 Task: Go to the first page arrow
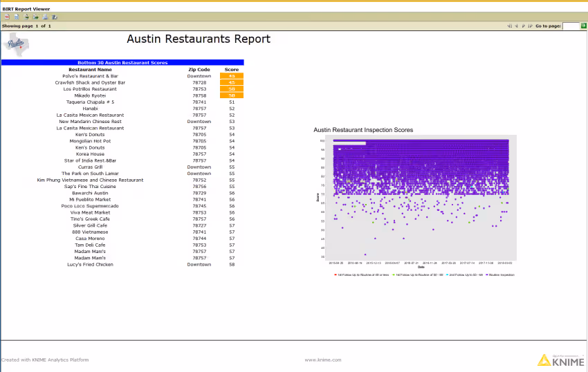509,26
